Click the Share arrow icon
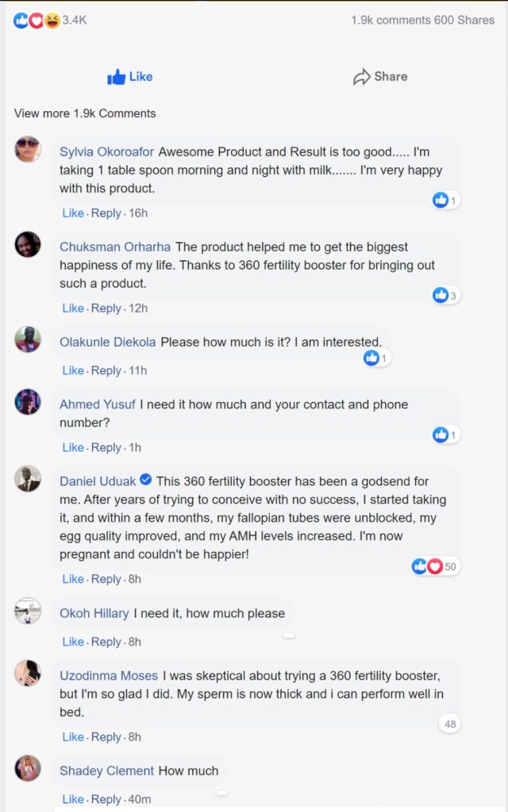Image resolution: width=508 pixels, height=812 pixels. click(x=362, y=77)
